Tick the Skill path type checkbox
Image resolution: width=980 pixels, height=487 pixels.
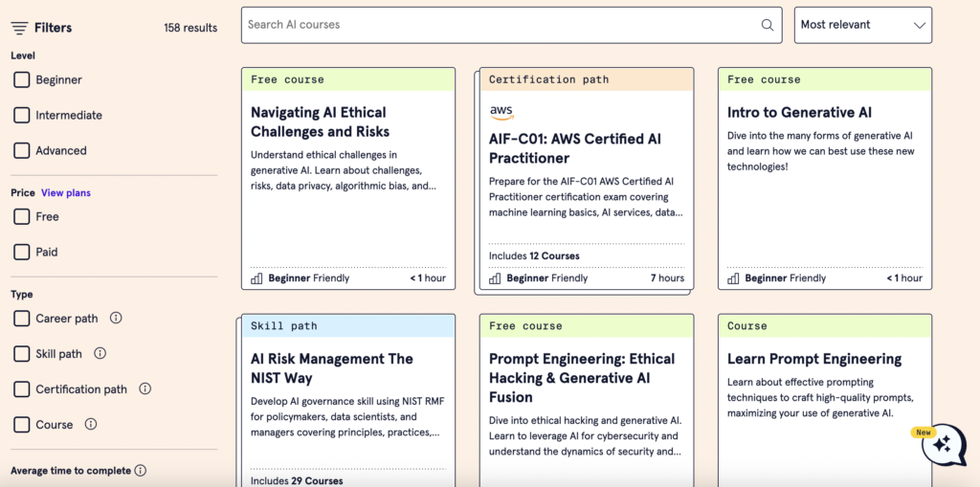[x=22, y=354]
